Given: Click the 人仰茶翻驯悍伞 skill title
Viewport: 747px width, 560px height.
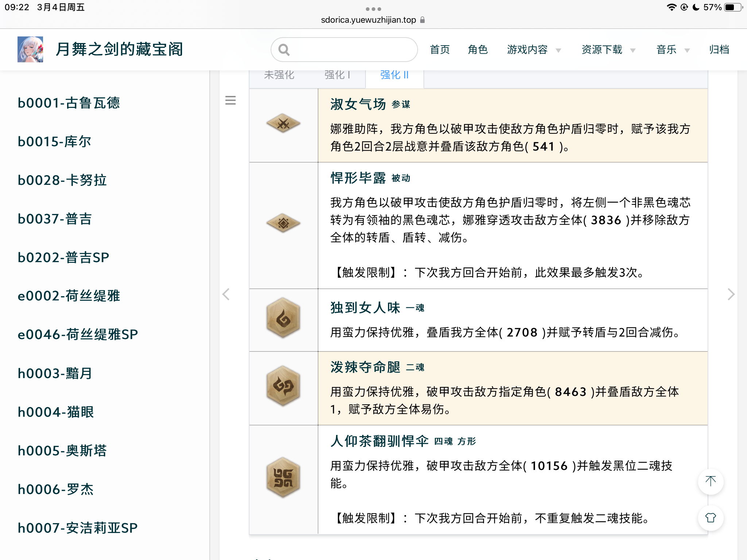Looking at the screenshot, I should (x=380, y=441).
